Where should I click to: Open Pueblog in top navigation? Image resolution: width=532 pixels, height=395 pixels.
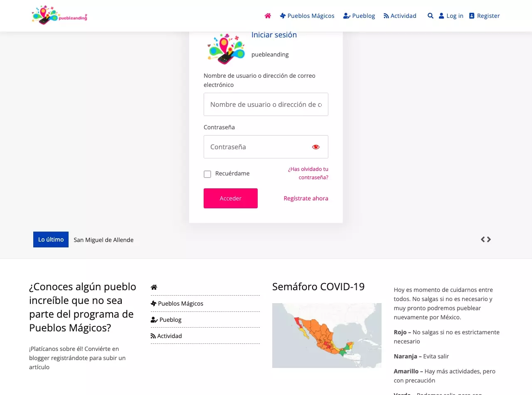[359, 16]
